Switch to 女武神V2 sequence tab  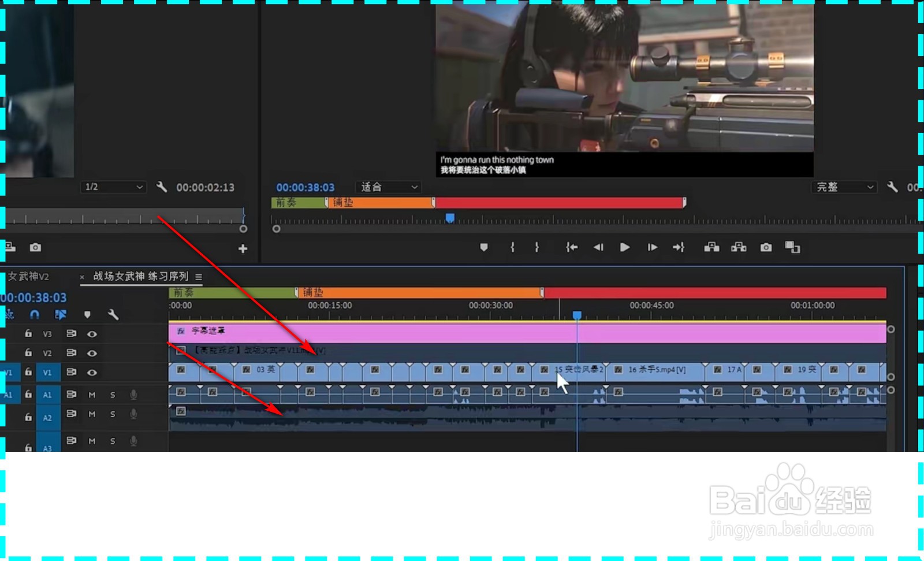[28, 276]
